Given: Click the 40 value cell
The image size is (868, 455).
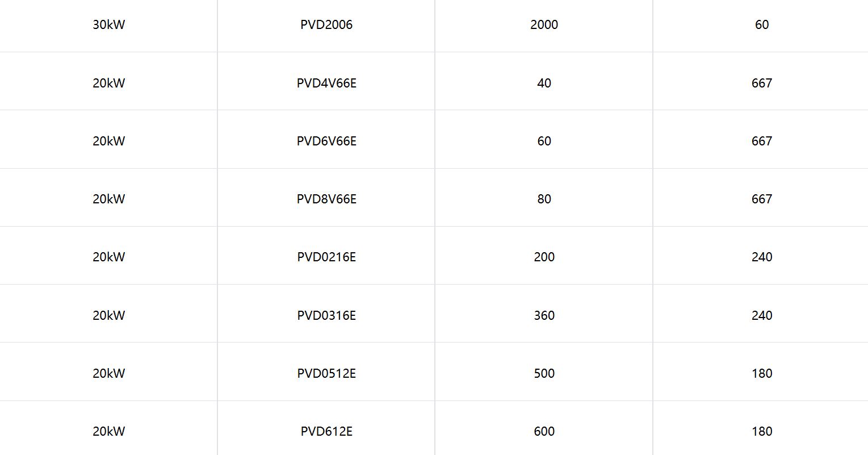Looking at the screenshot, I should [544, 83].
